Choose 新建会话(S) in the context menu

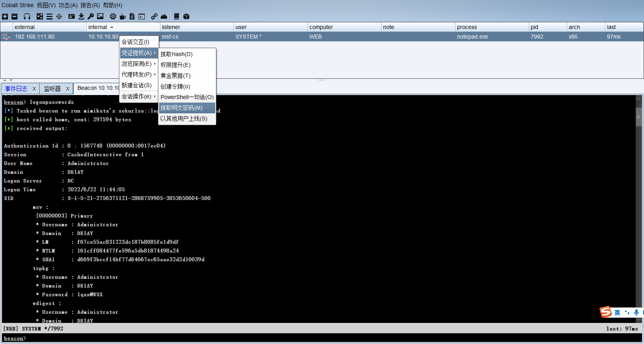tap(139, 85)
